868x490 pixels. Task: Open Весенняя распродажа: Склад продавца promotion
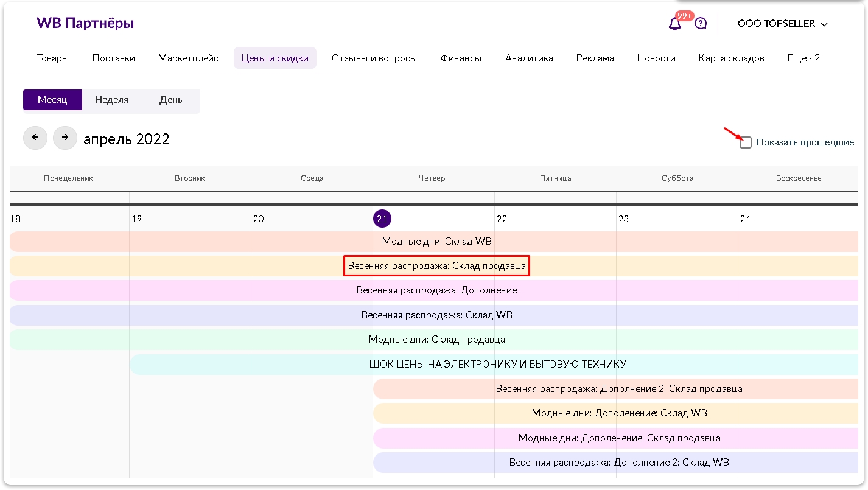(x=436, y=266)
